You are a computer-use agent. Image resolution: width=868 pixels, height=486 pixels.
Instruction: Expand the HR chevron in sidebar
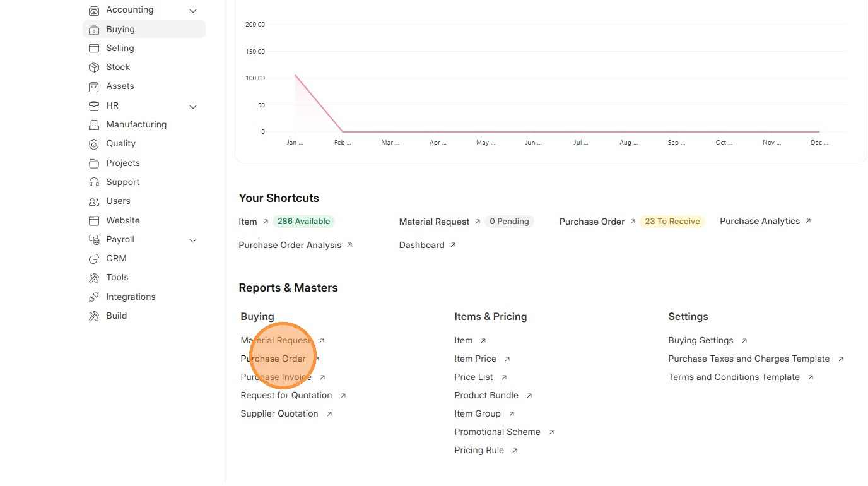click(193, 107)
